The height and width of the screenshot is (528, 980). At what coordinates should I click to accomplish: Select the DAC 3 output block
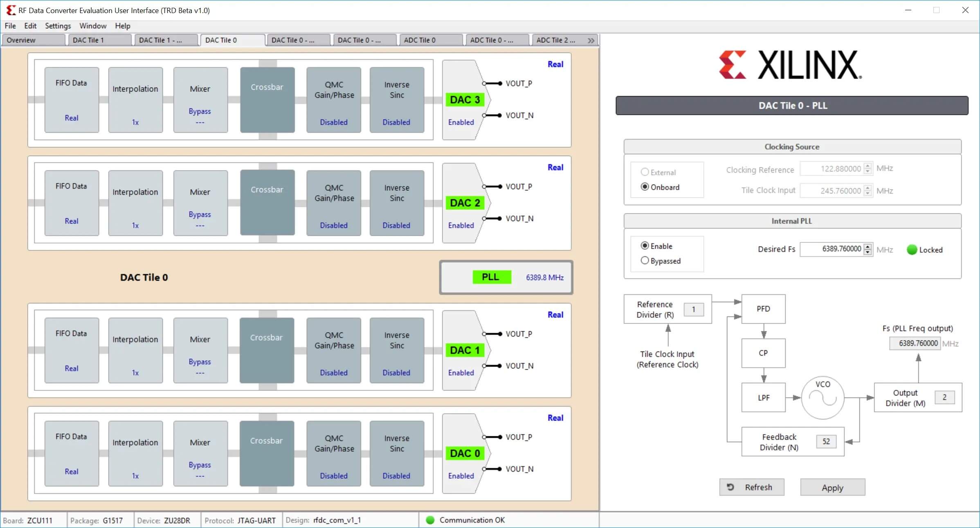click(x=465, y=100)
